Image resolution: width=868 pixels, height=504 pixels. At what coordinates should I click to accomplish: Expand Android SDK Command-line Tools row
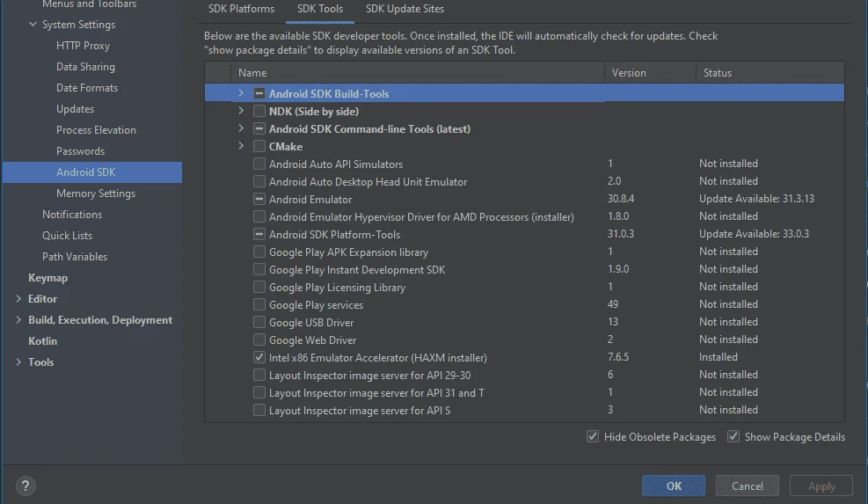241,128
